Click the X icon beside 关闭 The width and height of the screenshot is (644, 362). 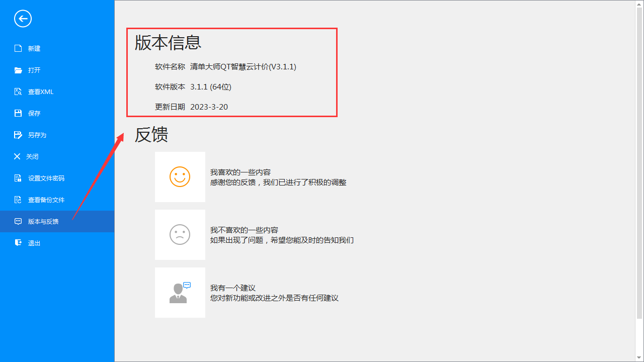[x=18, y=156]
